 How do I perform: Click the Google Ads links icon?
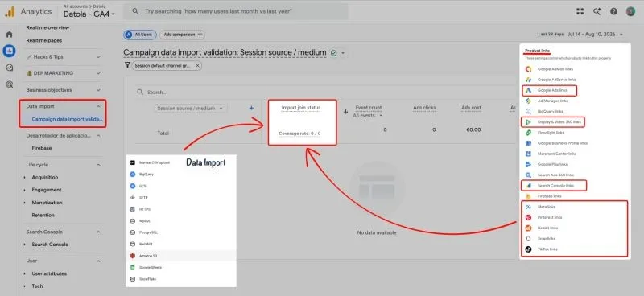click(x=529, y=90)
